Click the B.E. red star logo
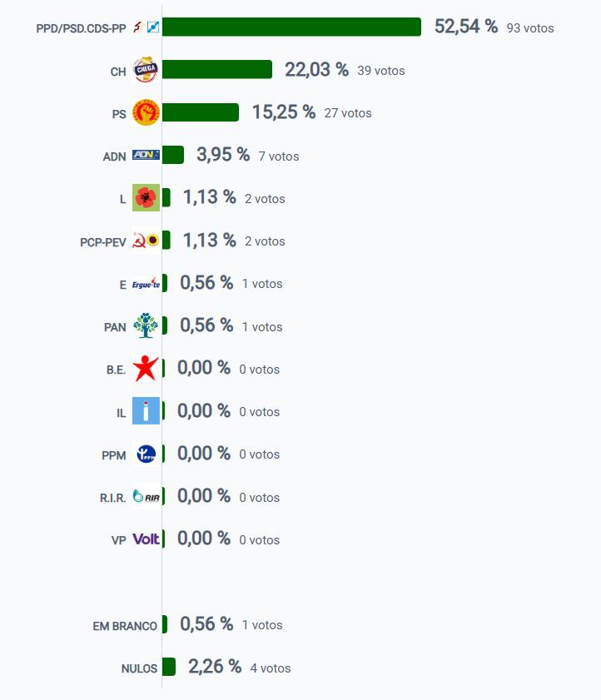This screenshot has height=700, width=601. tap(146, 369)
